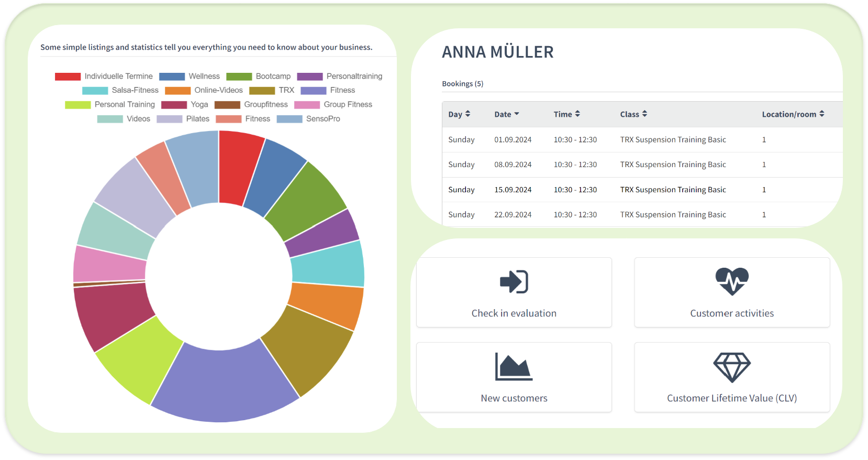Click the New customers area chart icon
868x460 pixels.
click(514, 367)
